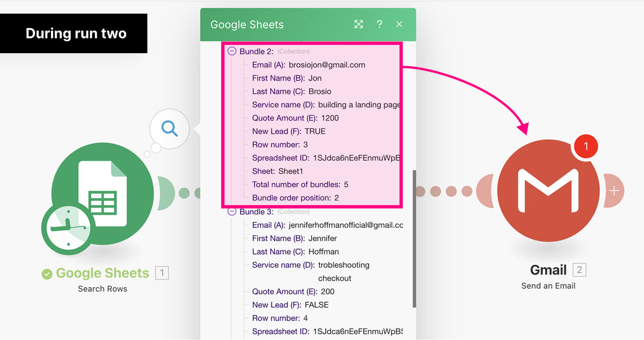Click the green check next to Google Sheets label
Viewport: 644px width, 340px height.
[x=47, y=274]
